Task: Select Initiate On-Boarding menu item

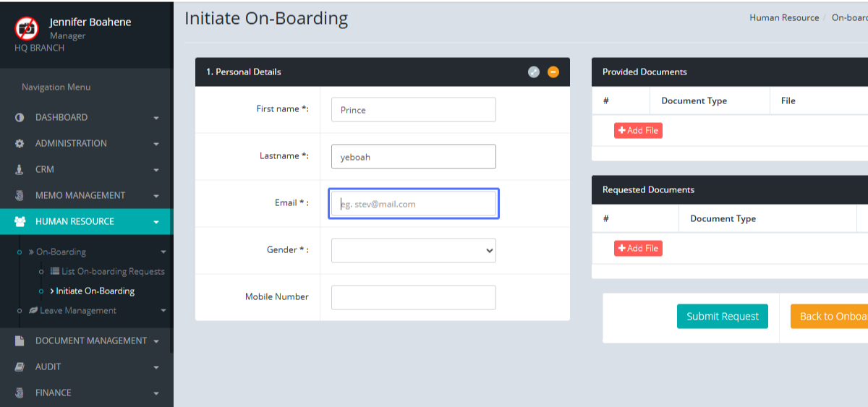Action: pos(95,291)
